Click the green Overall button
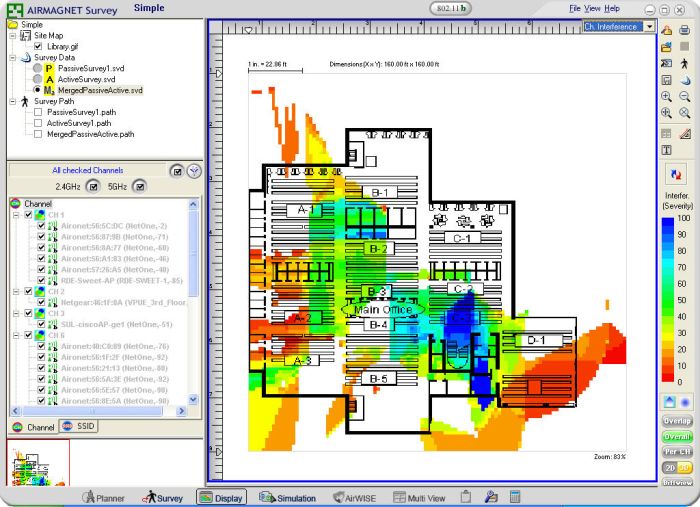 point(677,436)
